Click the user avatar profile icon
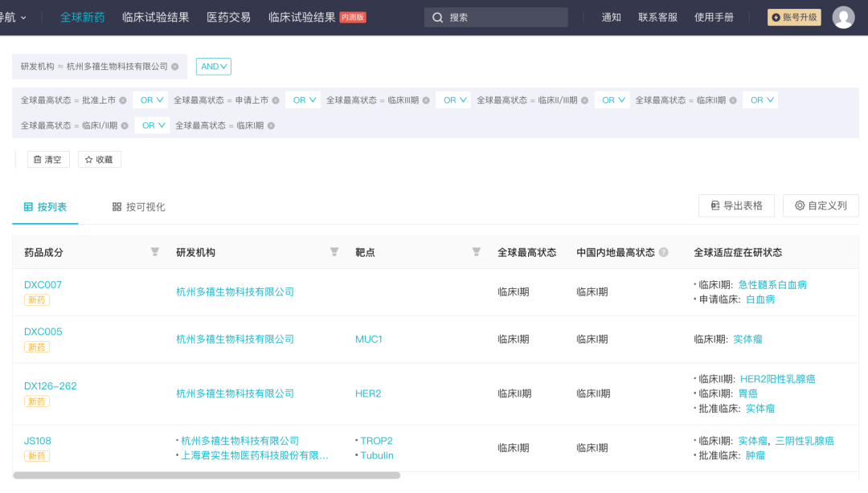Image resolution: width=868 pixels, height=493 pixels. (x=843, y=18)
